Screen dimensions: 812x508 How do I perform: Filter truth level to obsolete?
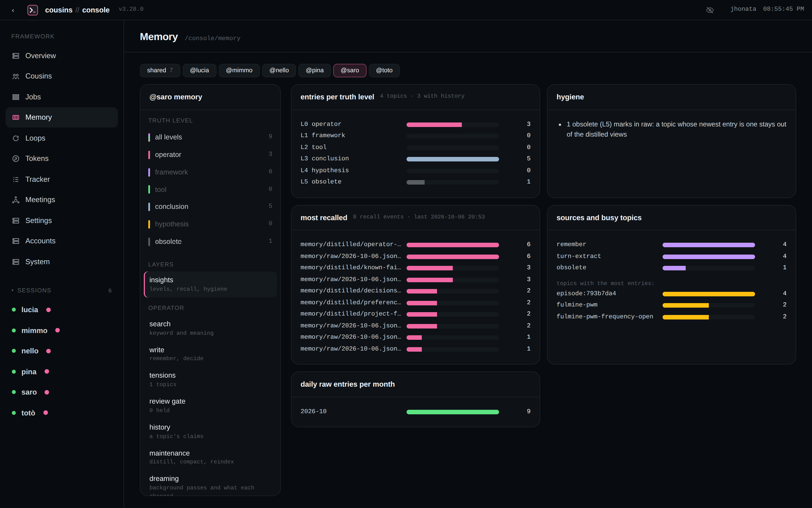(210, 241)
